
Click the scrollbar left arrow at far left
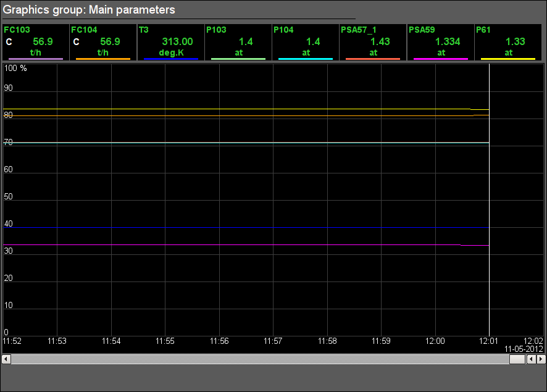[6, 359]
